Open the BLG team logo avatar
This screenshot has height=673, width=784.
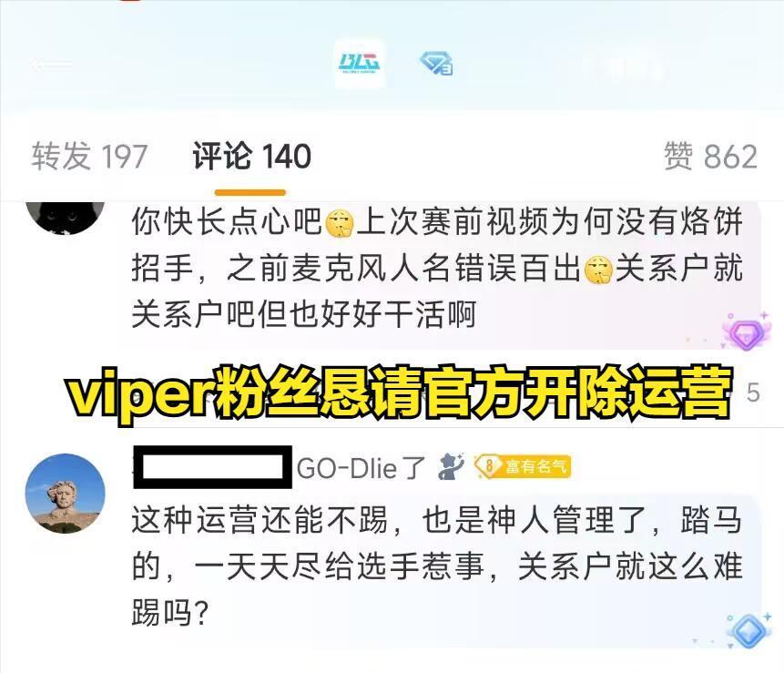pos(360,64)
